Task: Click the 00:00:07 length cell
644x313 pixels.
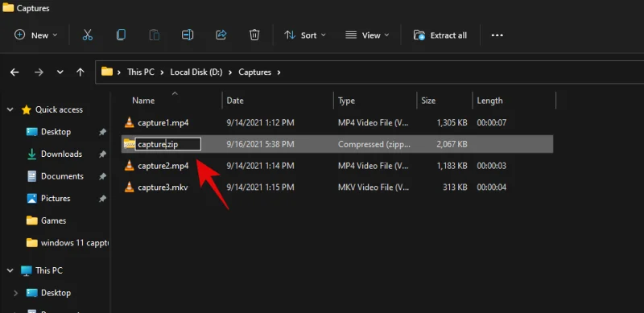Action: tap(491, 122)
